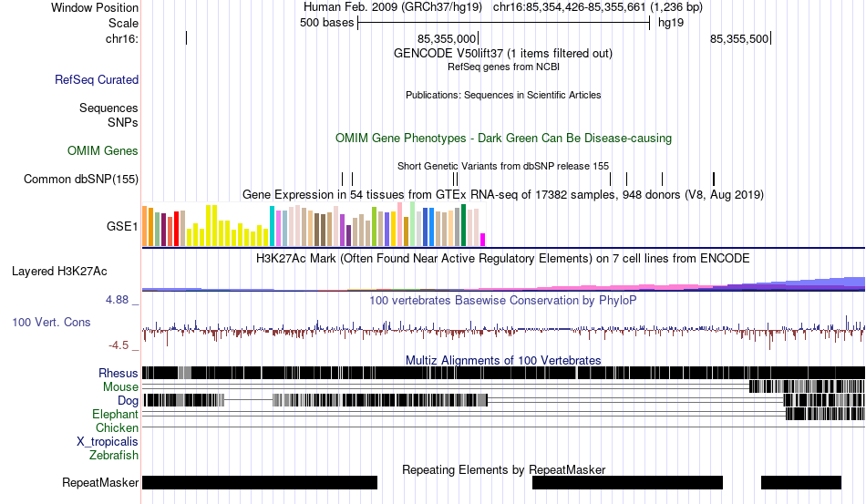
Task: Click the Elephant alignment block
Action: coord(825,414)
